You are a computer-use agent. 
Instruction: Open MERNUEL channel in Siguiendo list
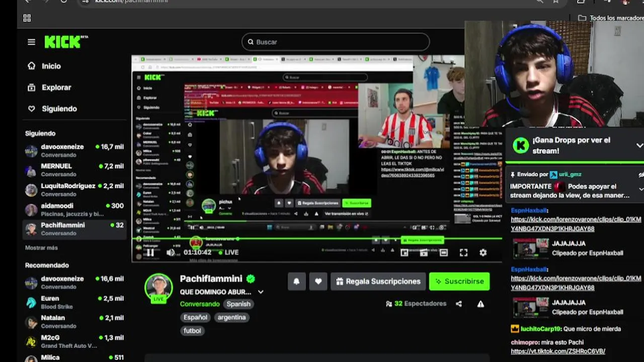[x=74, y=170]
